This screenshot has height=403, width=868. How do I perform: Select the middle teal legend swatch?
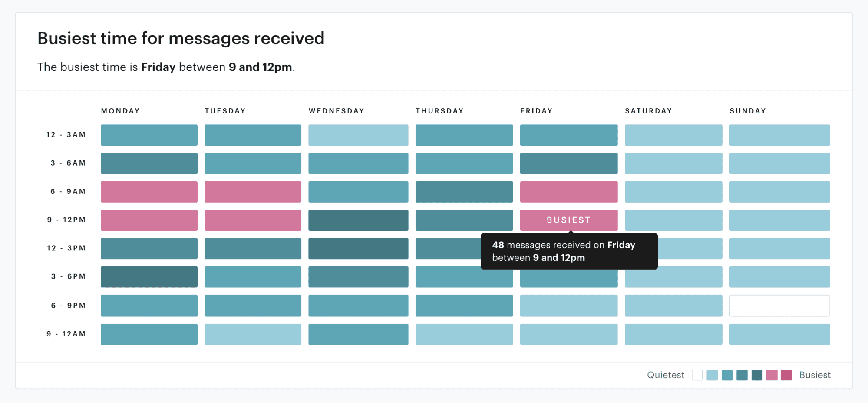pyautogui.click(x=741, y=375)
